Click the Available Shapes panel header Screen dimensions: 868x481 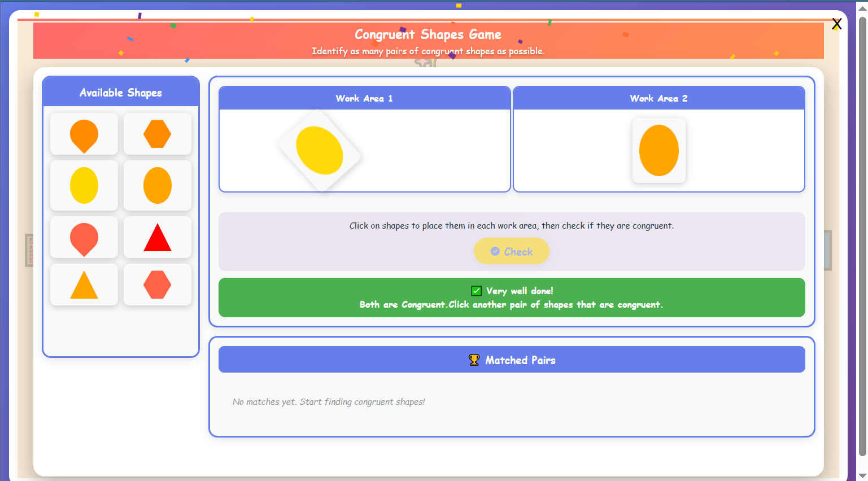[120, 92]
